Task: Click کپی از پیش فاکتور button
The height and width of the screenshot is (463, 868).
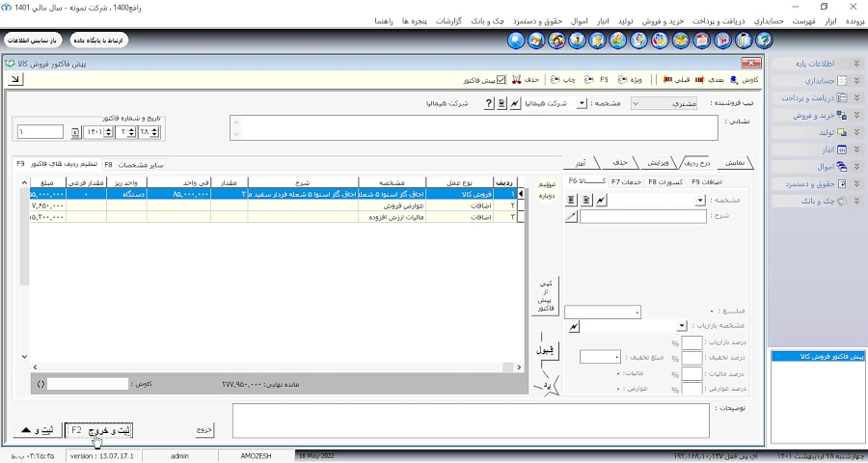Action: pos(545,296)
